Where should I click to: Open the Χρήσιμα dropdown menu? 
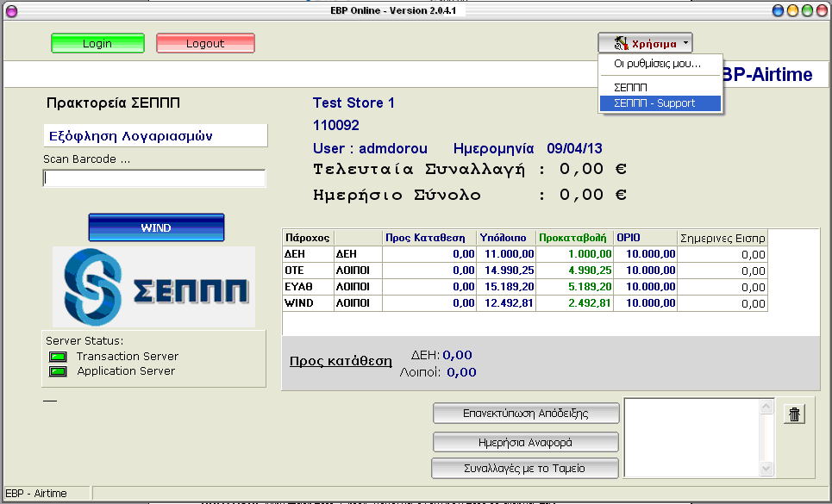645,43
